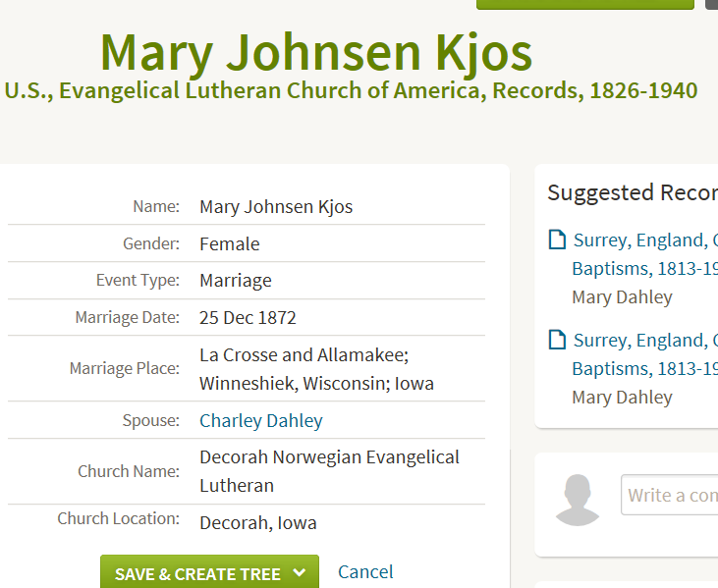The width and height of the screenshot is (718, 588).
Task: Click the Save & Create Tree button
Action: [210, 572]
